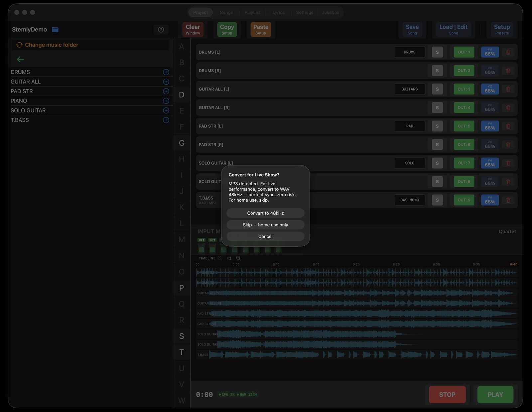
Task: Add the PIANO stem with its plus icon
Action: [166, 101]
